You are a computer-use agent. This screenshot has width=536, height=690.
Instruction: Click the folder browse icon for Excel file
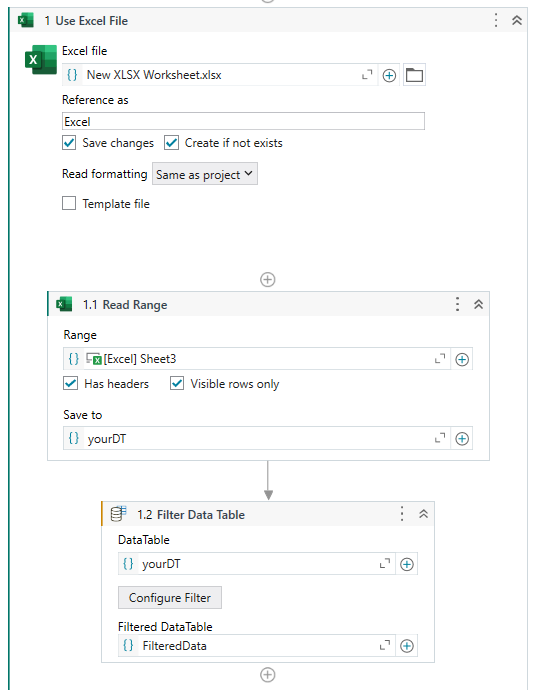[414, 75]
